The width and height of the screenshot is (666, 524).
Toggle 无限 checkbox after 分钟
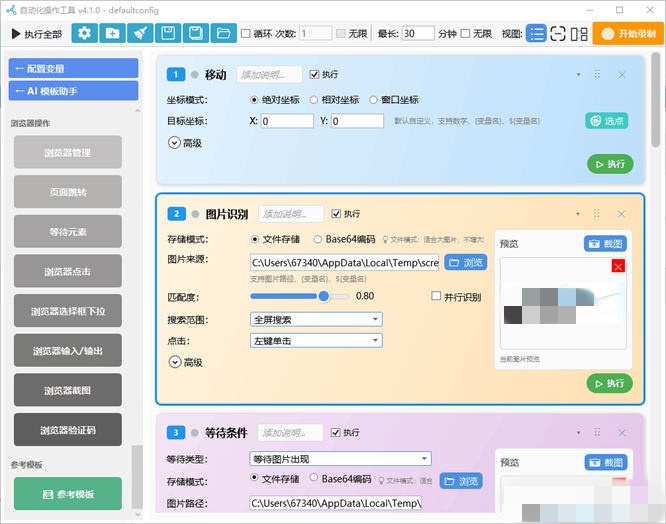tap(466, 33)
